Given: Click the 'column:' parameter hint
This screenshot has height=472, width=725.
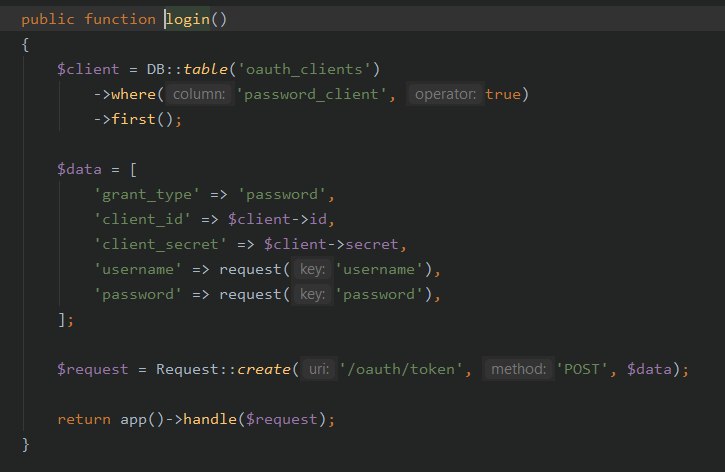Looking at the screenshot, I should (x=199, y=94).
